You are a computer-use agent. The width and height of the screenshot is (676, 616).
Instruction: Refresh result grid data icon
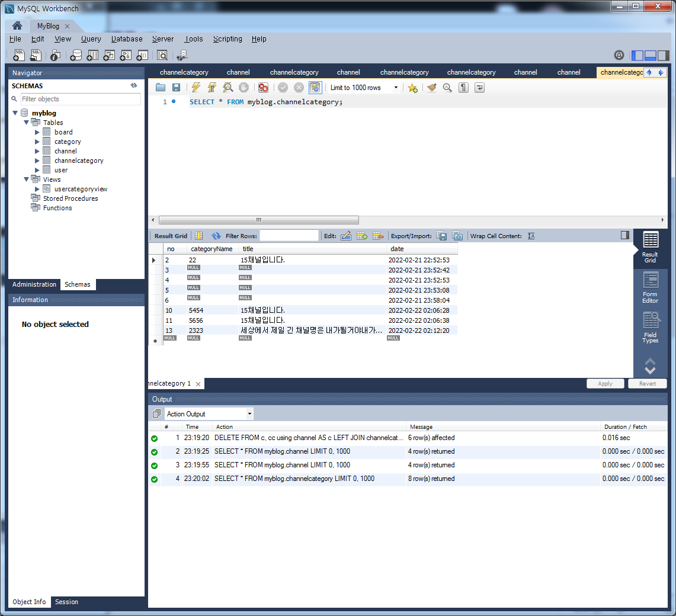(216, 236)
